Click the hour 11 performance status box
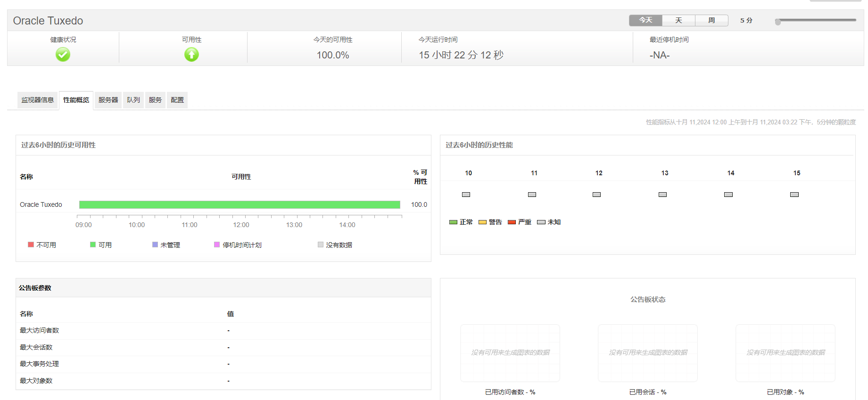Screen dimensions: 868x400 532,195
